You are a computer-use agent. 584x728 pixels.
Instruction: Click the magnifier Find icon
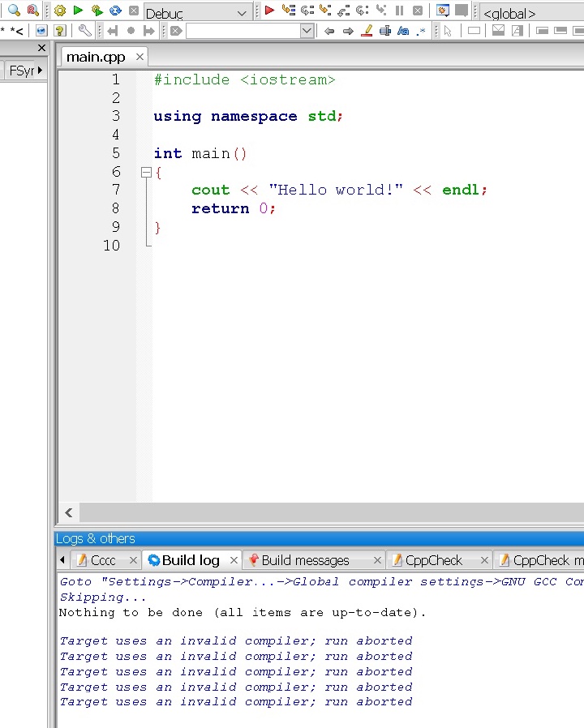[14, 11]
